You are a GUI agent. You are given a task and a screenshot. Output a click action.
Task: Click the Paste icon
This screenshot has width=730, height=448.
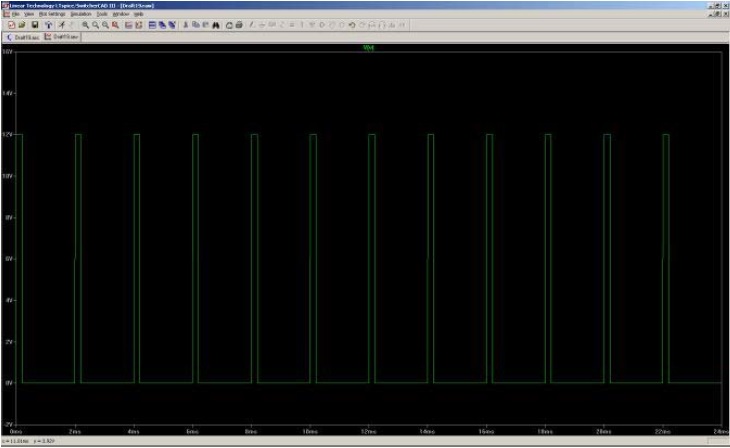tap(205, 25)
